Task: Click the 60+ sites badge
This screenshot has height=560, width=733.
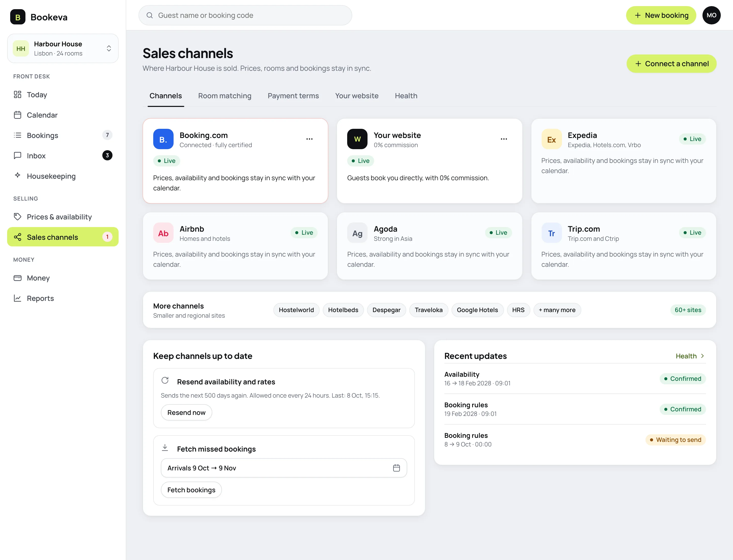Action: pos(688,310)
